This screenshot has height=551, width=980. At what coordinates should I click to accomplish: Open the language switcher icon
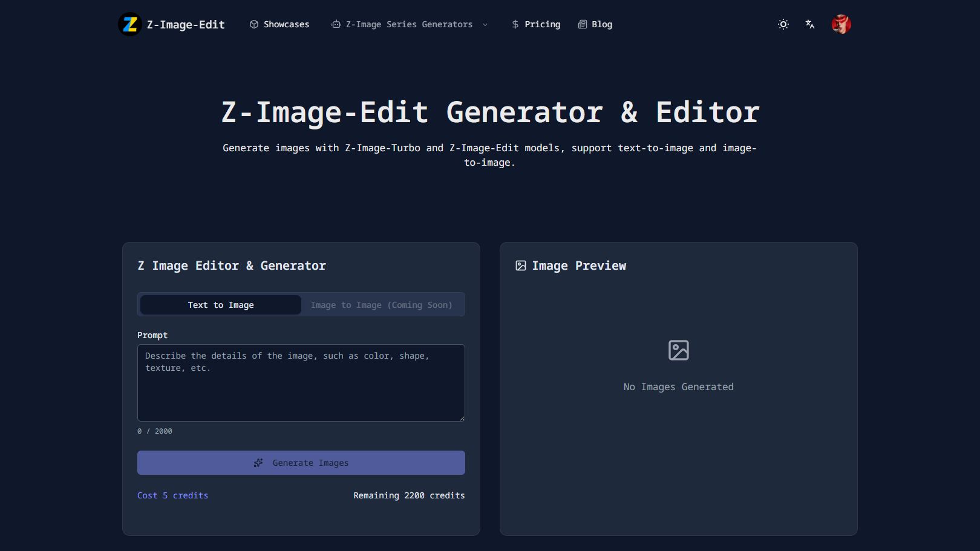pos(809,24)
